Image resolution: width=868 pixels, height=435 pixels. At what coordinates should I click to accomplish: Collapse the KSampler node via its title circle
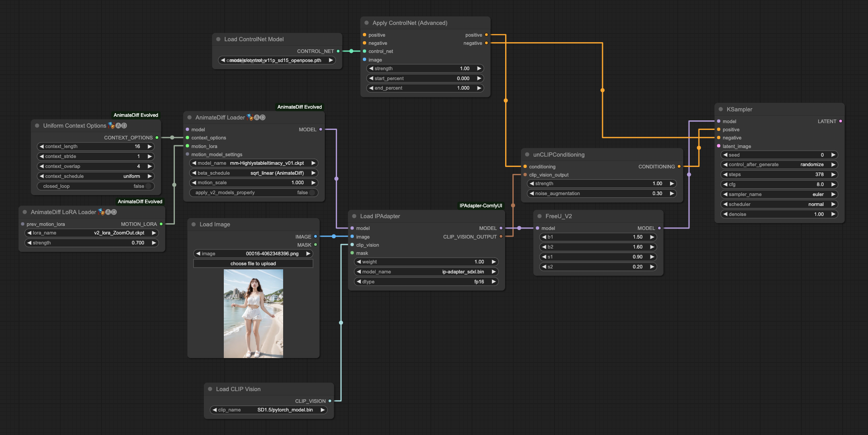pos(721,109)
